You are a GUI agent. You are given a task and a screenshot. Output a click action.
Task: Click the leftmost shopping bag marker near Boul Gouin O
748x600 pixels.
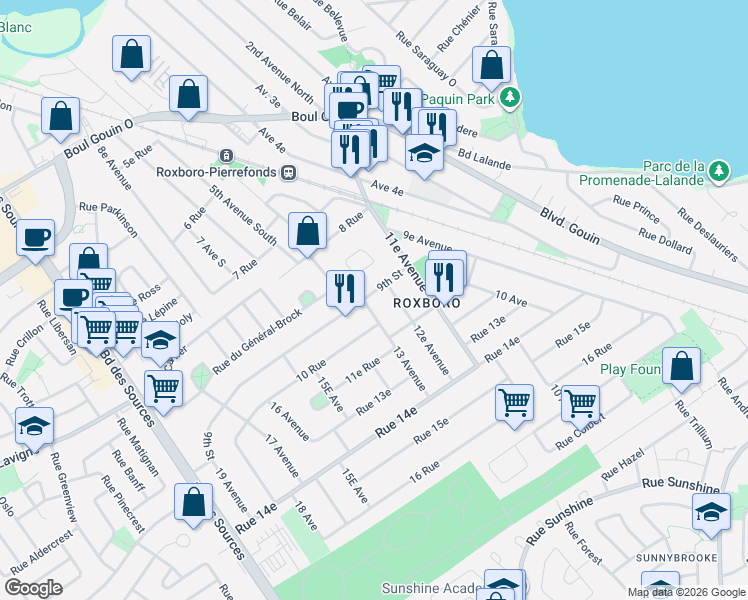60,117
